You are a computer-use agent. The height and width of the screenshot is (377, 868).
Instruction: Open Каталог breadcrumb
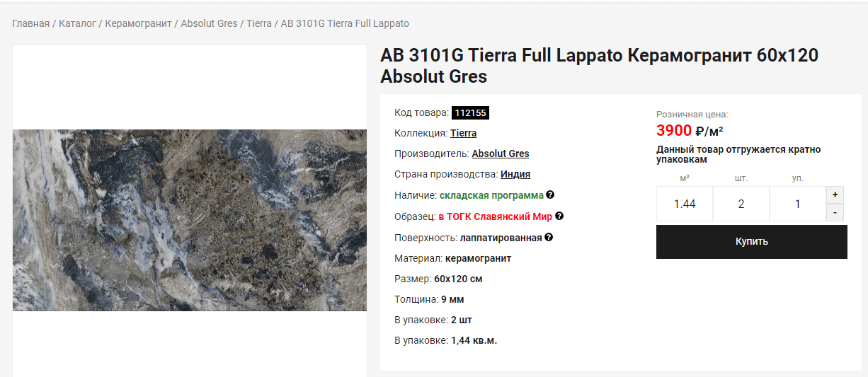[x=77, y=23]
